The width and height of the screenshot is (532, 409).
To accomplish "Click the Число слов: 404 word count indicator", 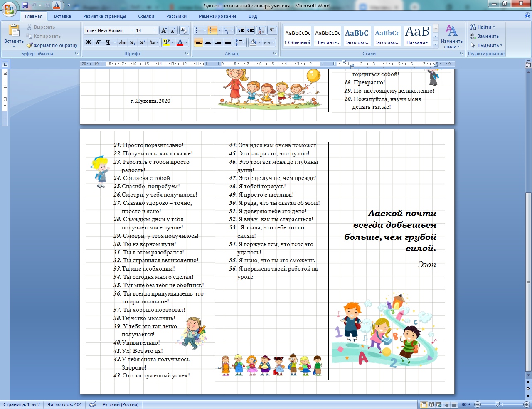I will pos(64,404).
